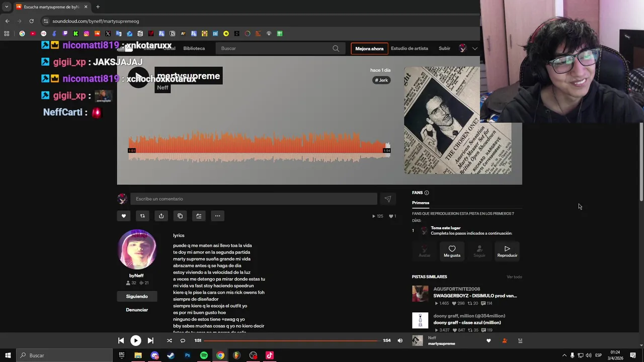Open the byNeff profile avatar

click(137, 249)
